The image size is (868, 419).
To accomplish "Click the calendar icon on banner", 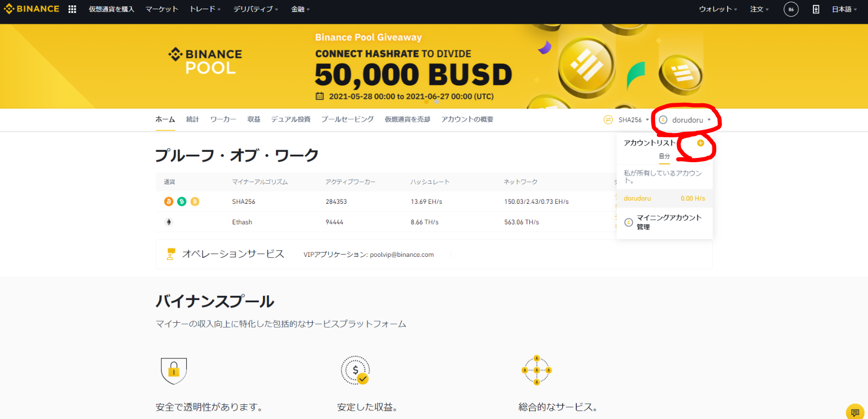I will [x=320, y=96].
